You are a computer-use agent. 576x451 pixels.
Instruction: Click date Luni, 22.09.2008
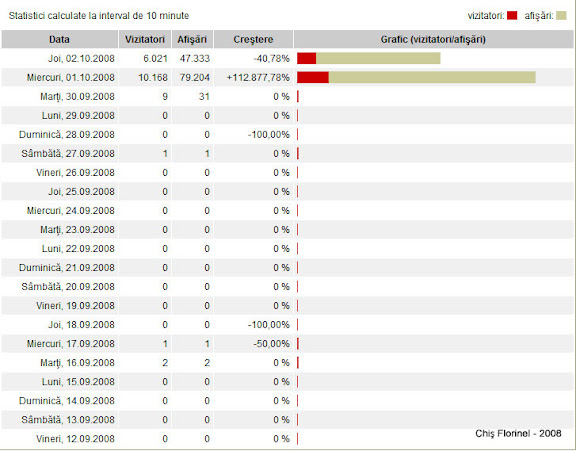[78, 249]
